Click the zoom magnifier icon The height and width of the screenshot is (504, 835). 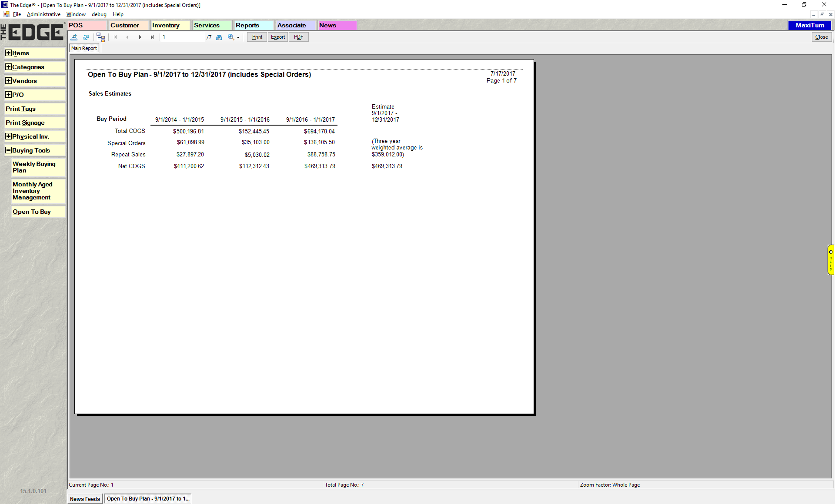(230, 37)
